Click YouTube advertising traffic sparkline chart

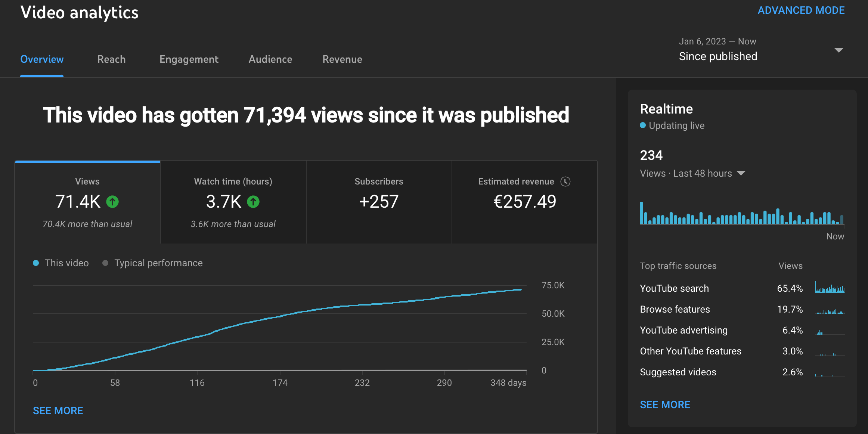click(x=830, y=331)
